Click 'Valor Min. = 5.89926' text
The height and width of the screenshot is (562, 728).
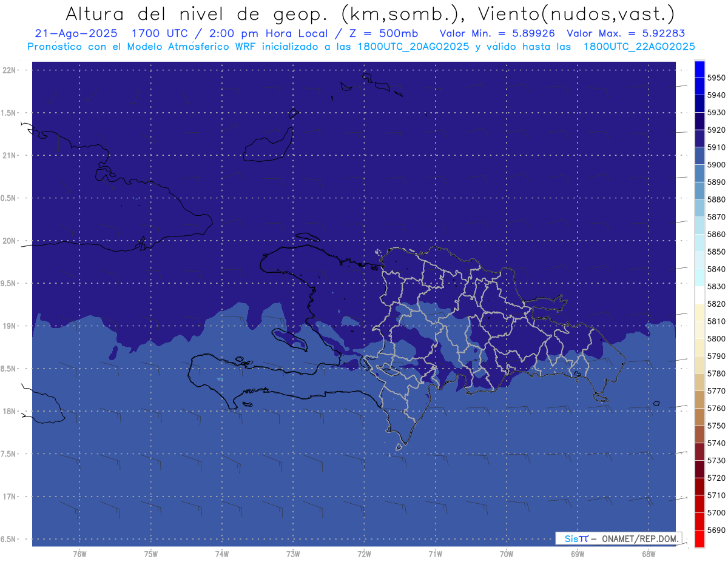pos(497,33)
